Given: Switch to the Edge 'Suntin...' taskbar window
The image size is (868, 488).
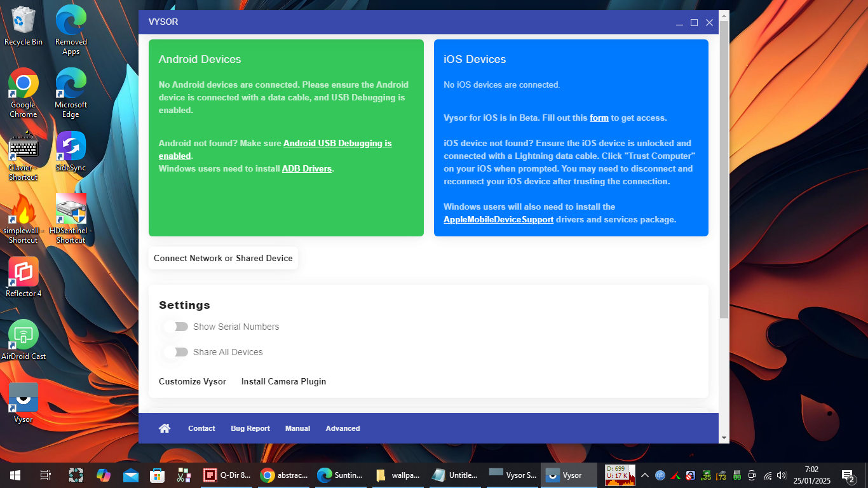Looking at the screenshot, I should pyautogui.click(x=341, y=475).
